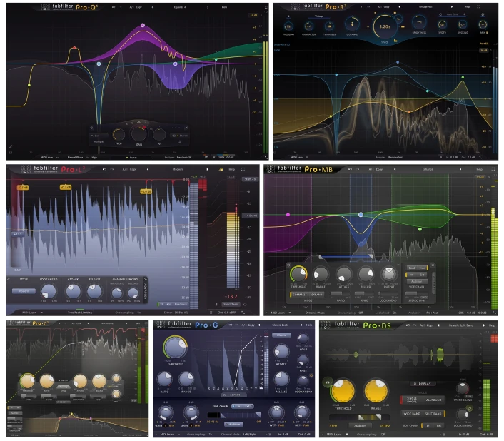Click the Pro-MB Threshold knob

click(298, 274)
